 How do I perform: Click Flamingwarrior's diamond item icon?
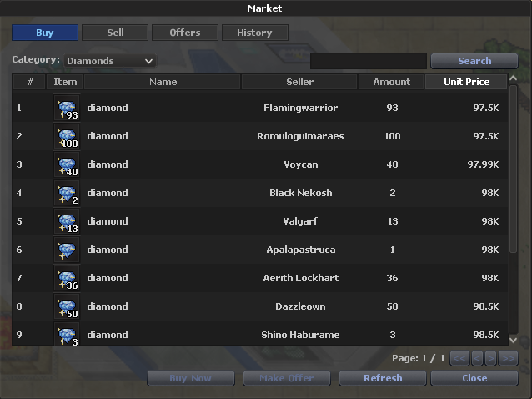[x=66, y=109]
